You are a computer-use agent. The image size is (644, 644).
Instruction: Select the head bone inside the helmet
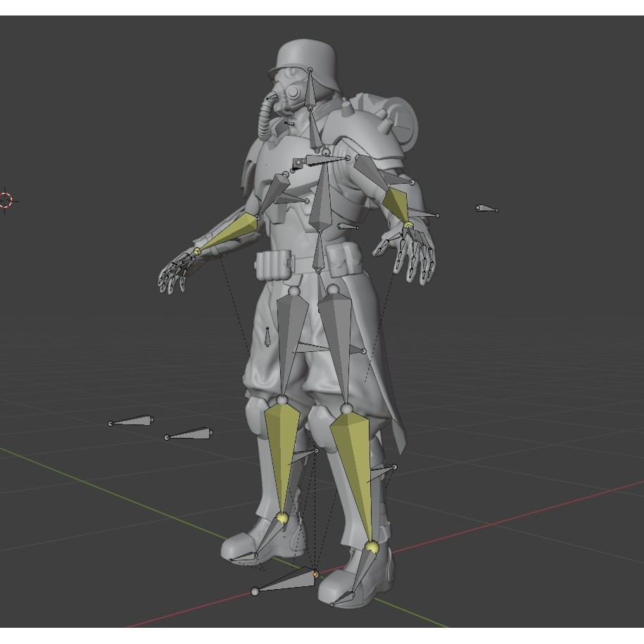click(x=310, y=90)
